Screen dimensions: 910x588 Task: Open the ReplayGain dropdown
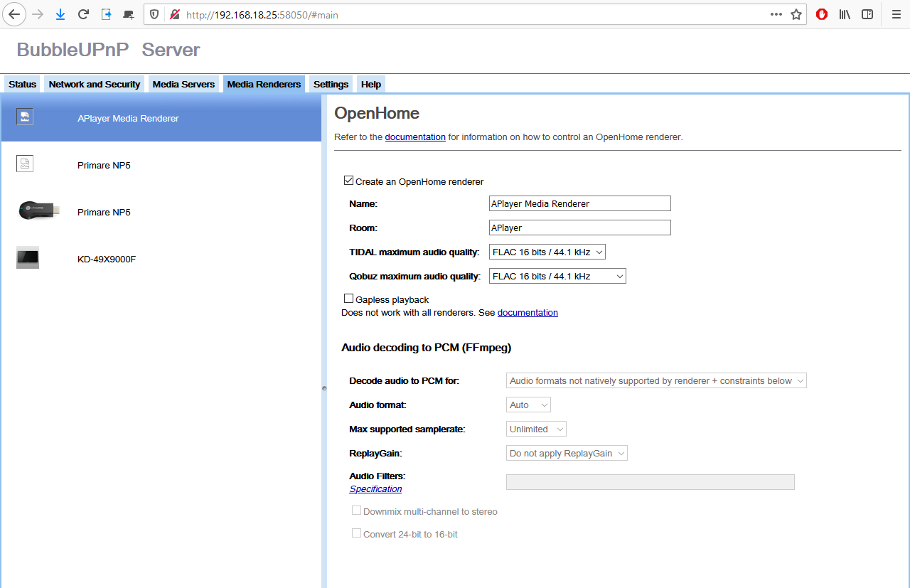567,453
